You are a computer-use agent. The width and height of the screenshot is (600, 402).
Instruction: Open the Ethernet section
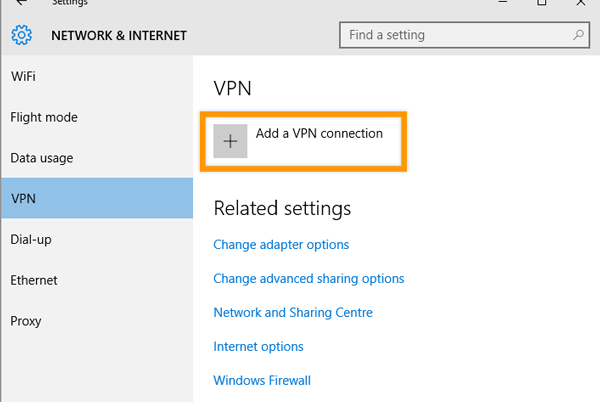34,280
